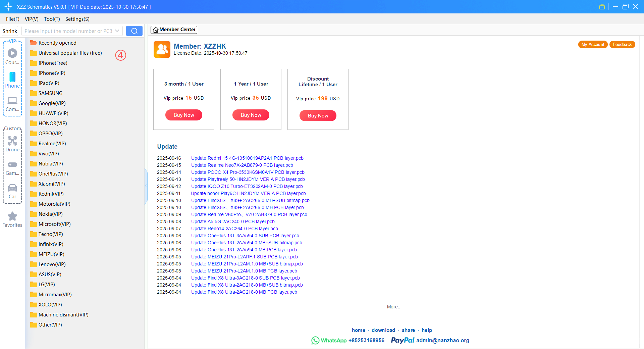The height and width of the screenshot is (349, 644).
Task: Click the store bag icon in title bar
Action: point(602,7)
